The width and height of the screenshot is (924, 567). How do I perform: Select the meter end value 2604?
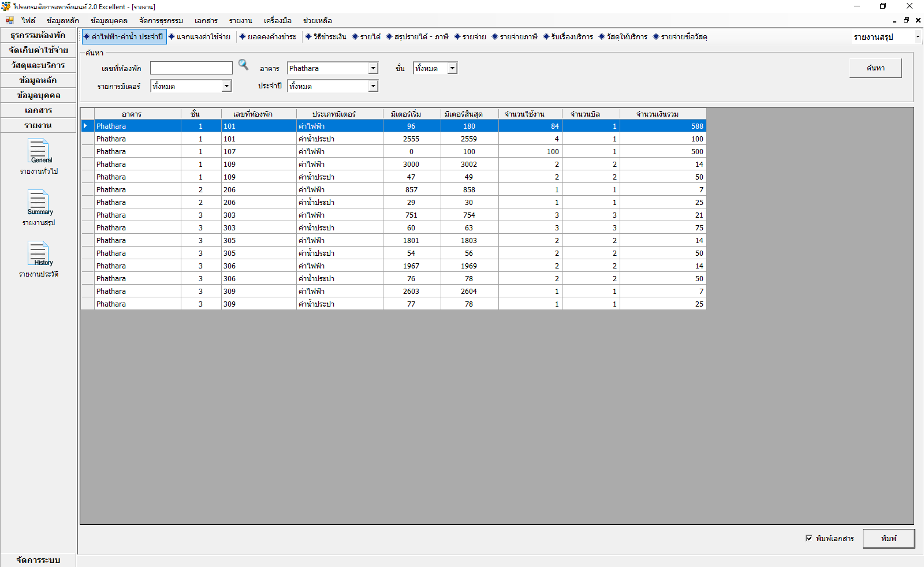tap(470, 291)
